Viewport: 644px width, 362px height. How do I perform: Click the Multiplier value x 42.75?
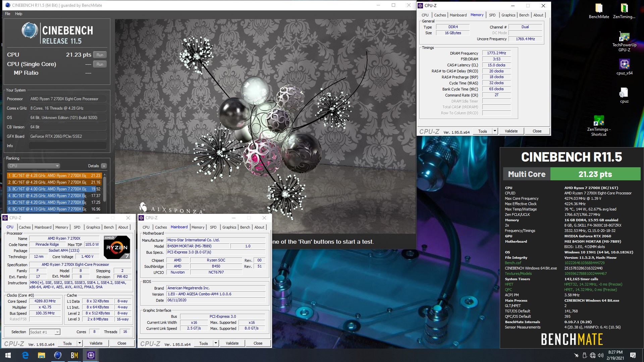[45, 307]
